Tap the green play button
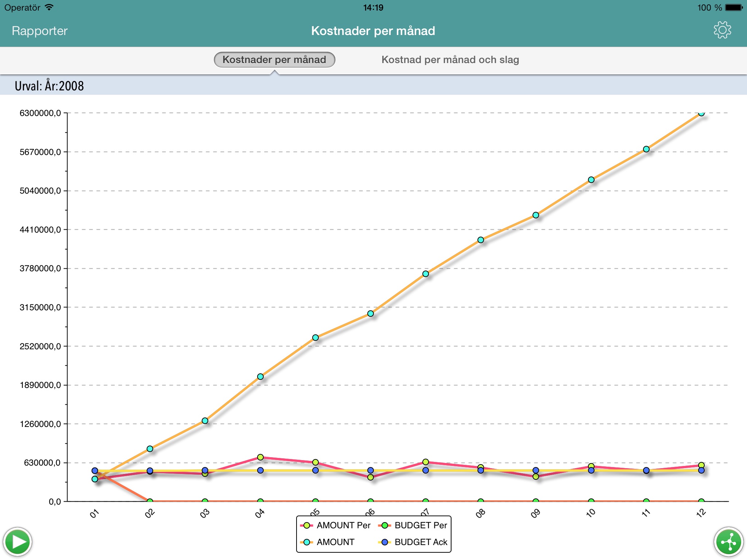Viewport: 747px width, 560px height. 18,542
